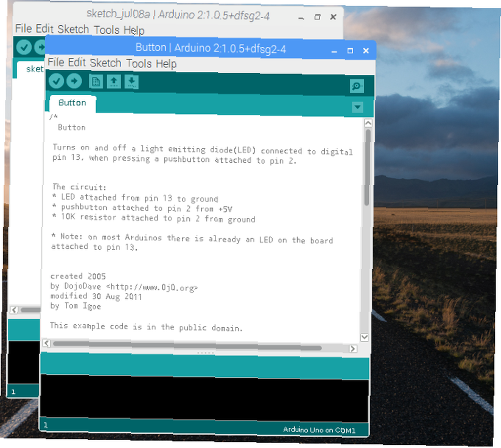
Task: Open Sketch menu in Button window
Action: 105,63
